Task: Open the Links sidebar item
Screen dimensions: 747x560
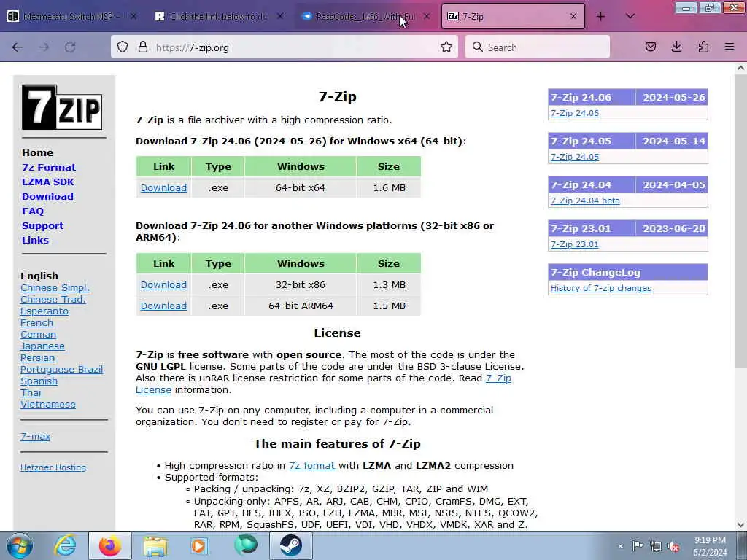Action: [x=35, y=240]
